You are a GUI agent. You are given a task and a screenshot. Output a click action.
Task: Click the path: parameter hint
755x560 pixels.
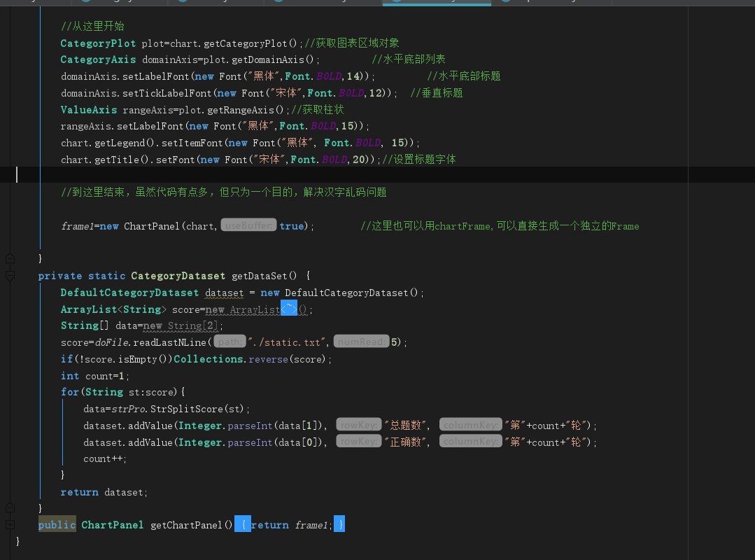pos(230,342)
